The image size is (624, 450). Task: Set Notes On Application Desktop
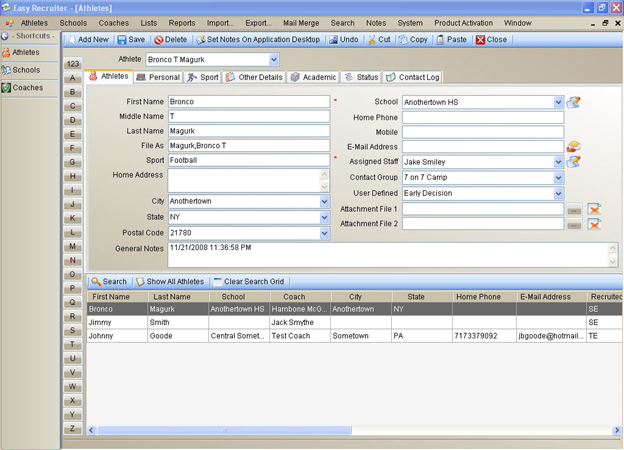tap(258, 39)
